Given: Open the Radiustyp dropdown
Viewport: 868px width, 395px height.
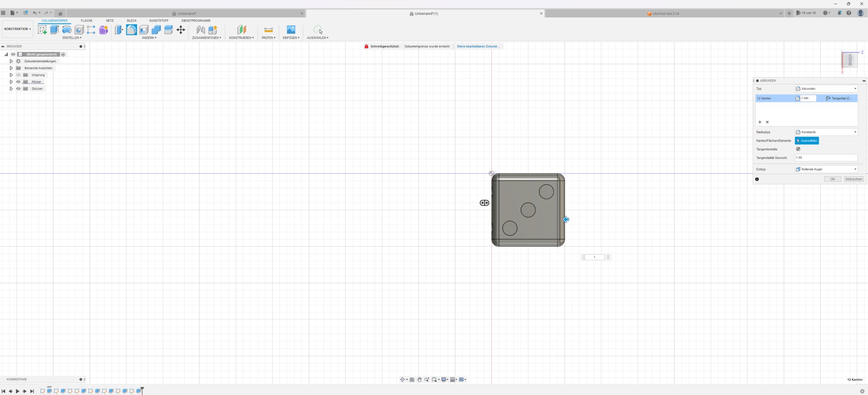Looking at the screenshot, I should point(826,132).
